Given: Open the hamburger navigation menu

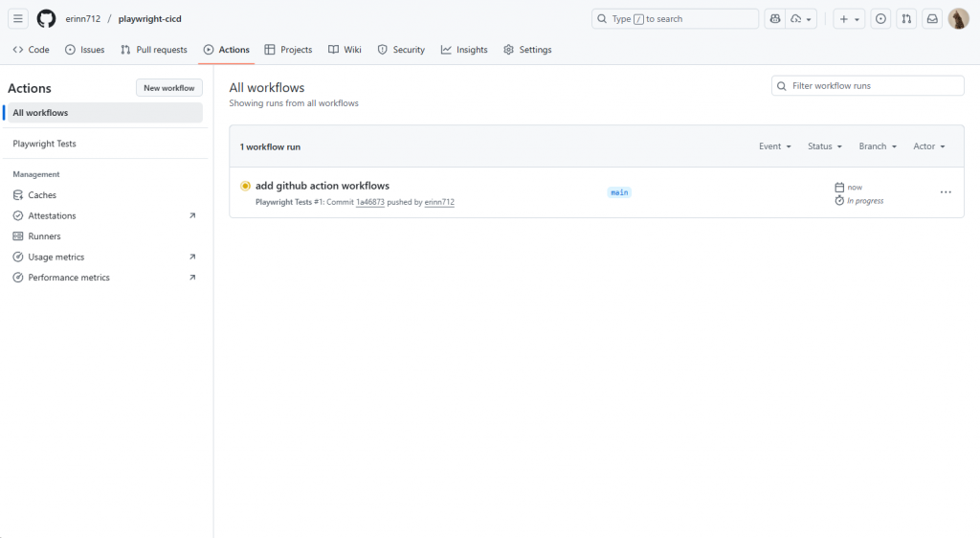Looking at the screenshot, I should [x=18, y=19].
